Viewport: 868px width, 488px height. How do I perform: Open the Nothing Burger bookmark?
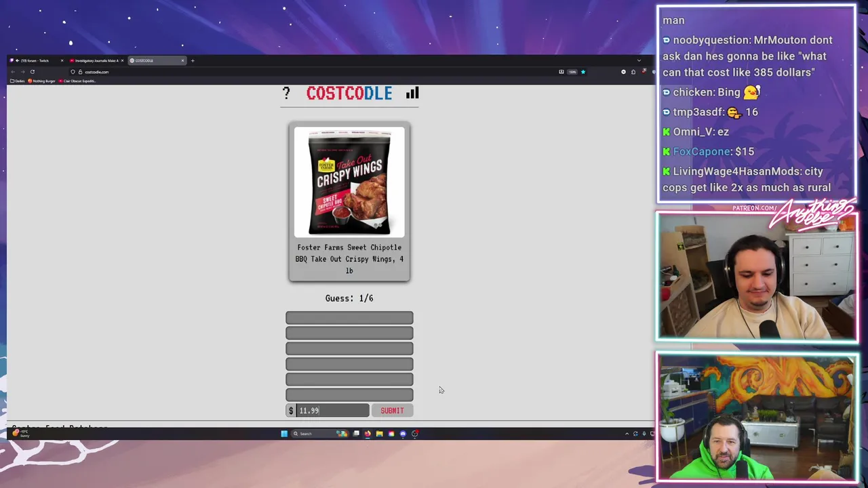[42, 81]
